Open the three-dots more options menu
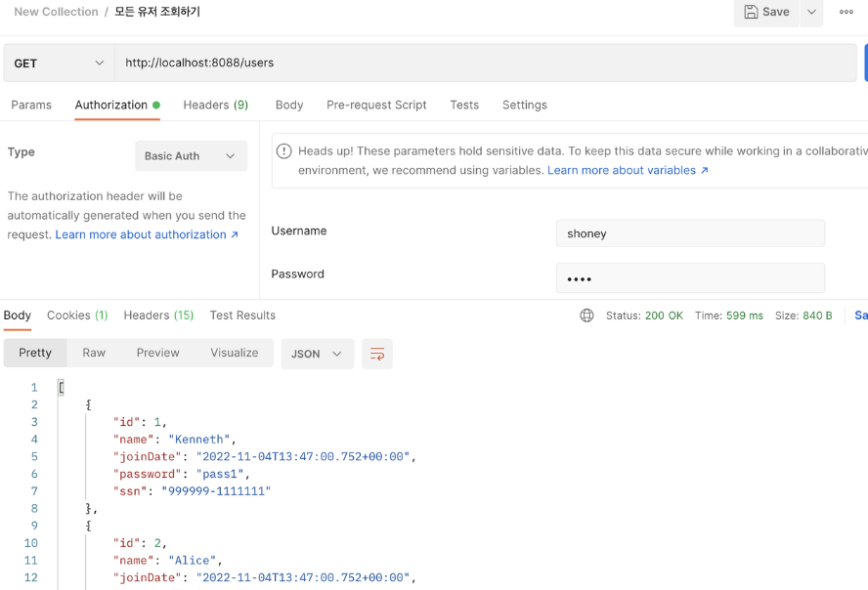The height and width of the screenshot is (590, 868). [846, 12]
